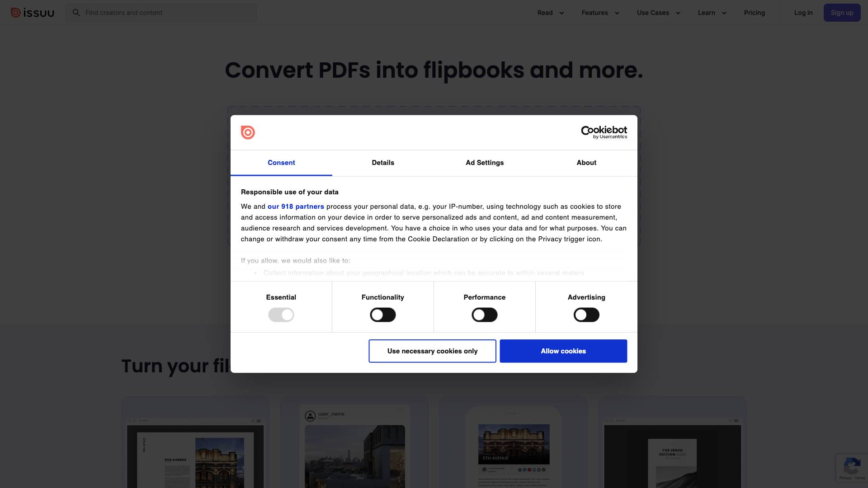
Task: Focus the Find creators and content field
Action: coord(161,13)
